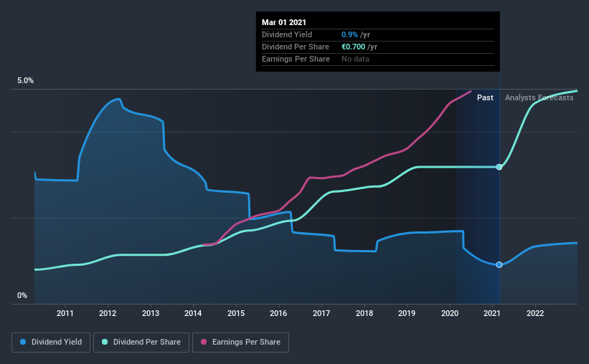This screenshot has height=364, width=589.
Task: Click the 2020 label on the time axis
Action: pos(450,313)
